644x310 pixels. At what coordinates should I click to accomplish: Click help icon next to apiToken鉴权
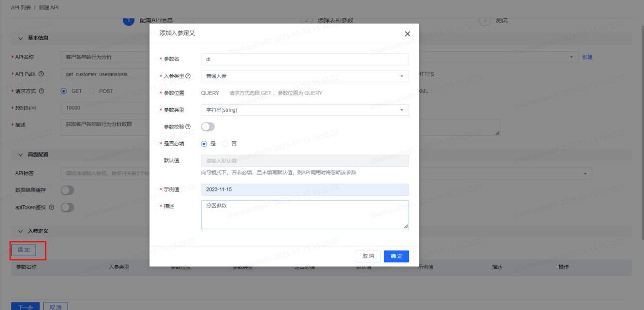coord(51,207)
